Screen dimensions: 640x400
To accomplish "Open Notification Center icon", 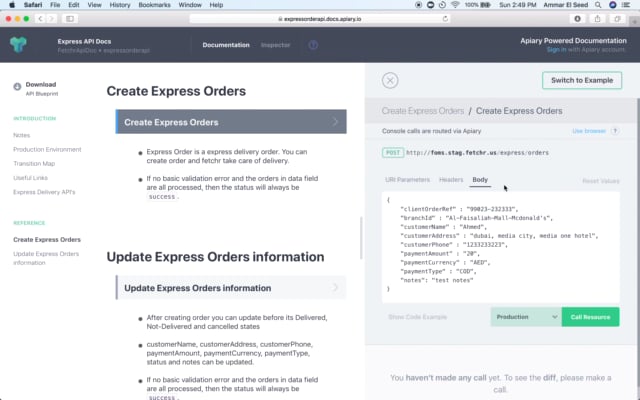I will pos(626,5).
